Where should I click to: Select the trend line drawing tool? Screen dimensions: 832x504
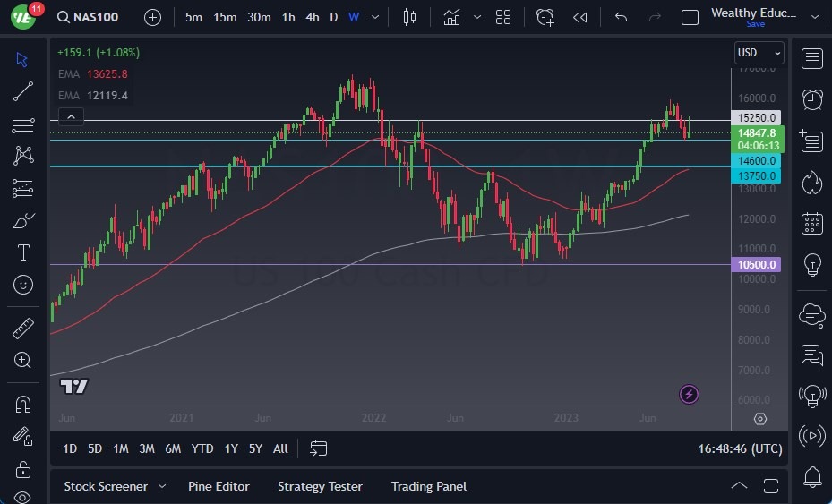tap(23, 90)
